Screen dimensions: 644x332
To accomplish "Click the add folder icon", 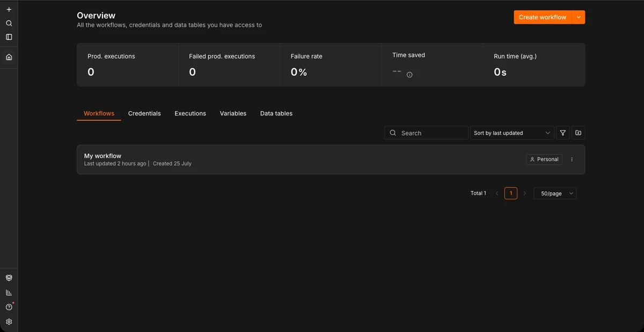I will (x=578, y=133).
